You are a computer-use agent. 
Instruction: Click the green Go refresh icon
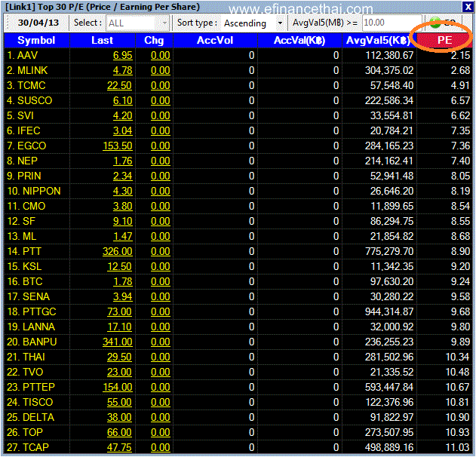[435, 23]
